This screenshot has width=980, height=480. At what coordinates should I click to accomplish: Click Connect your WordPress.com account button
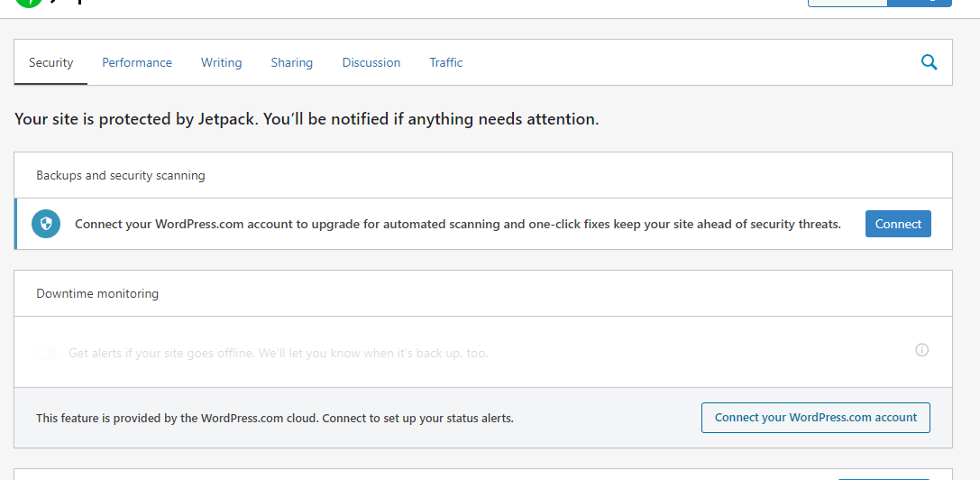pyautogui.click(x=816, y=418)
